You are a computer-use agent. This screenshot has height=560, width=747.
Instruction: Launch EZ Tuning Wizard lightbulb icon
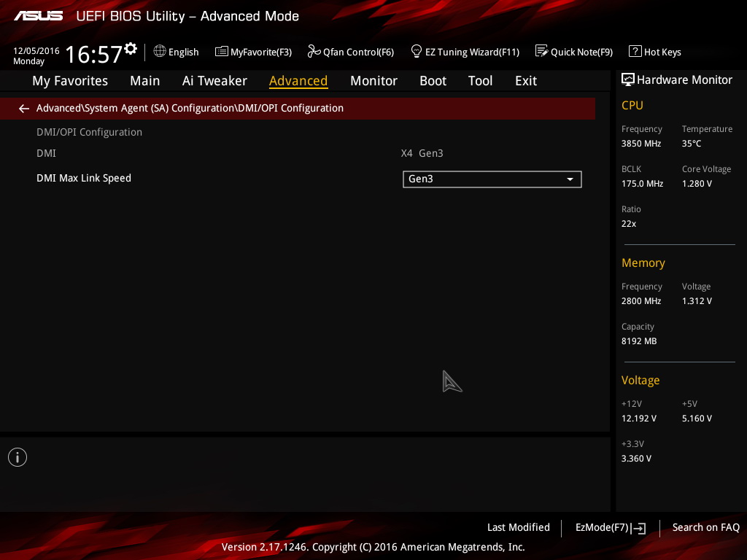pos(417,51)
